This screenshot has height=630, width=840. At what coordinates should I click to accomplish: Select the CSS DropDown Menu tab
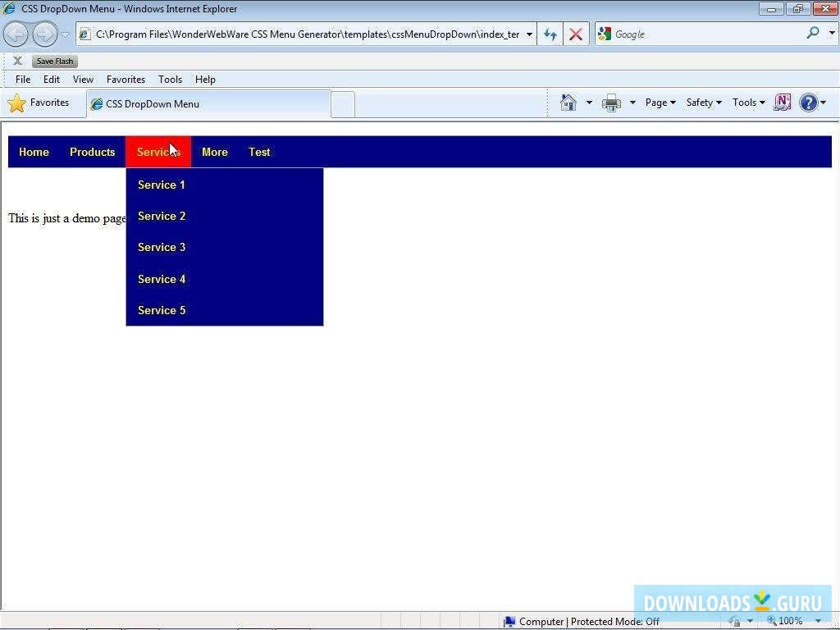208,104
